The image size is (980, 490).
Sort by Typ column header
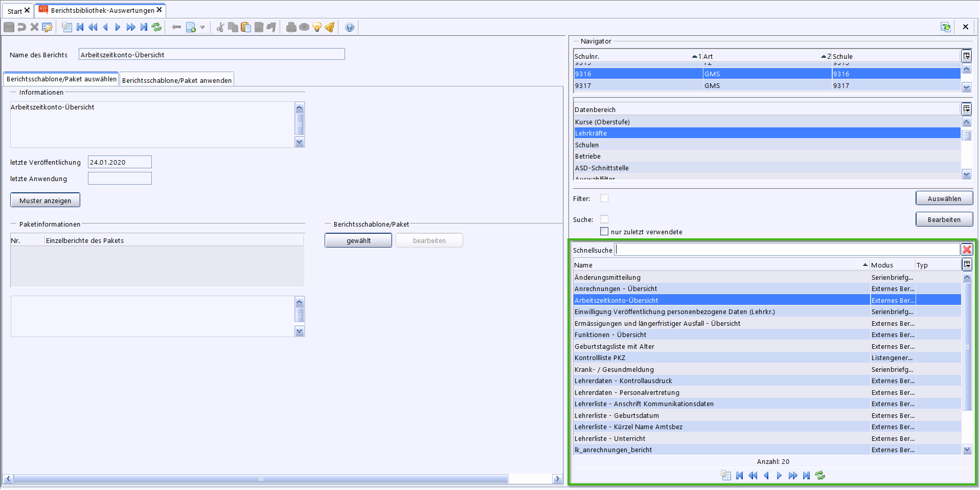[x=938, y=265]
